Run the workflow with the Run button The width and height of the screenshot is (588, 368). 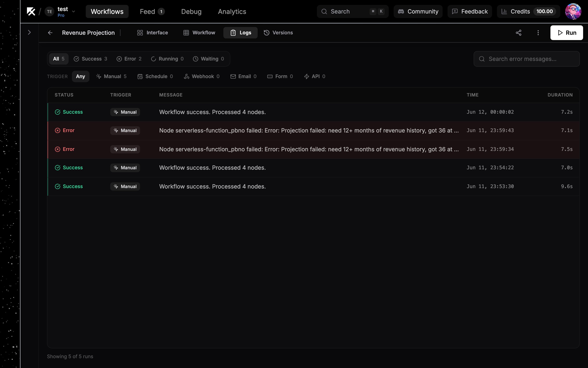click(566, 33)
